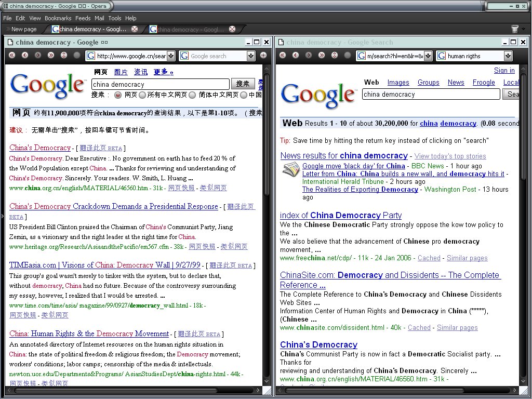Screen dimensions: 532x399
Task: Click page icon in left window title bar
Action: click(x=10, y=42)
